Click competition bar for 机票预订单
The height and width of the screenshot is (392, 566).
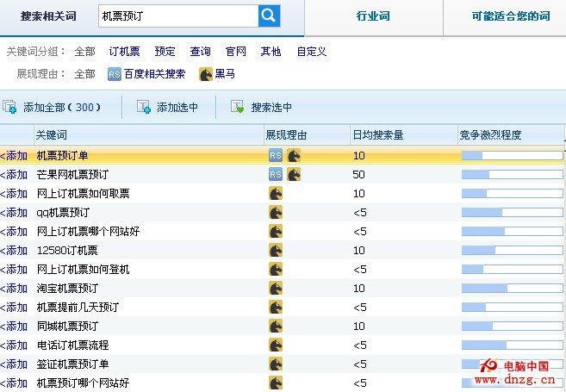(511, 156)
